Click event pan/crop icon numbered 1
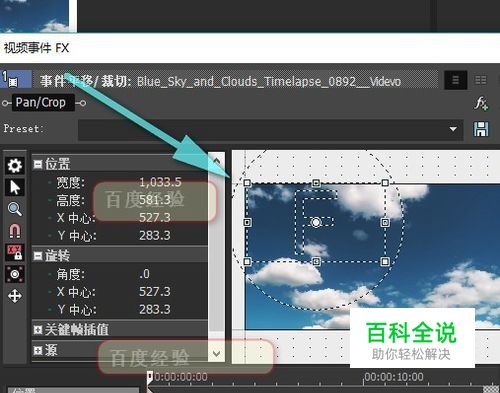 tap(15, 80)
